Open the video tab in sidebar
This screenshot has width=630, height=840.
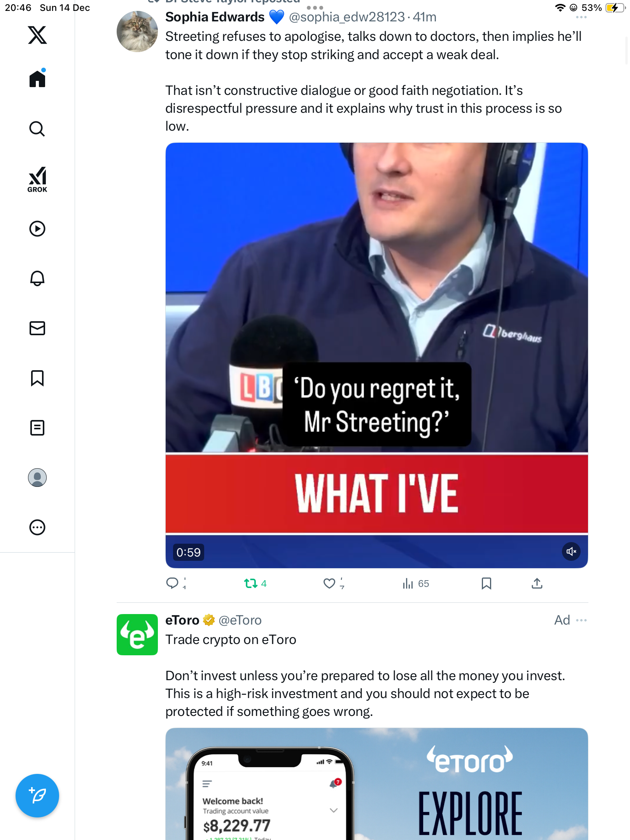[x=37, y=229]
